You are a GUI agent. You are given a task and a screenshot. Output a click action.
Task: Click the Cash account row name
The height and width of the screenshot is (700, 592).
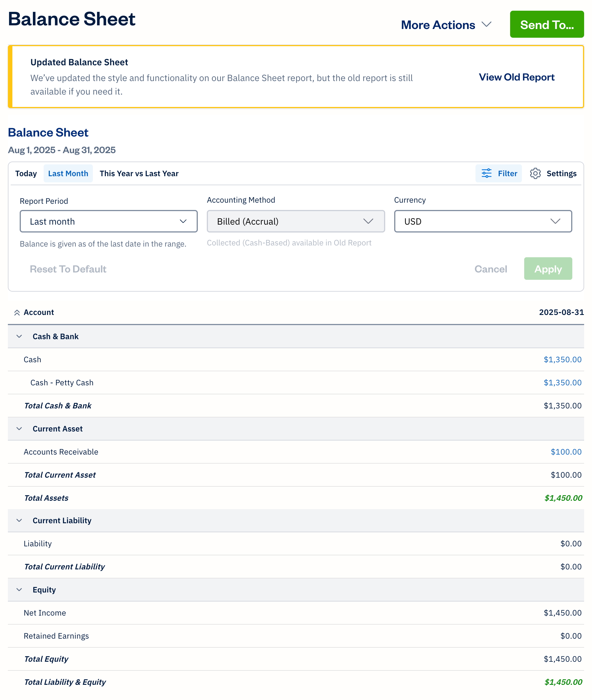pyautogui.click(x=32, y=359)
